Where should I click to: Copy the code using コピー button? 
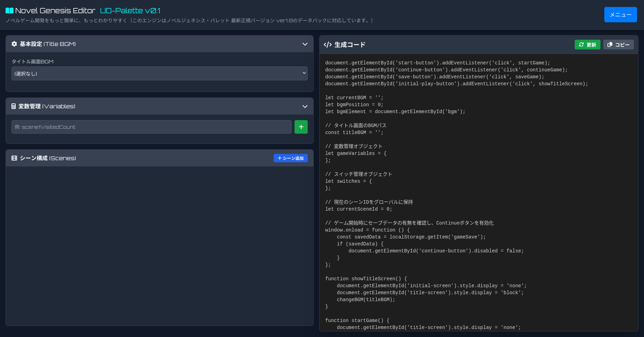pyautogui.click(x=618, y=45)
